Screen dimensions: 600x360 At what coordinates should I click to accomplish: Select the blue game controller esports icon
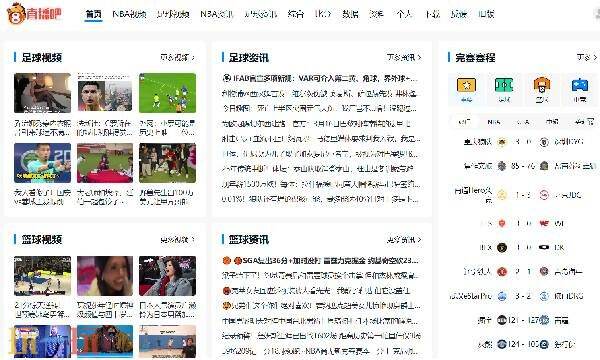579,85
